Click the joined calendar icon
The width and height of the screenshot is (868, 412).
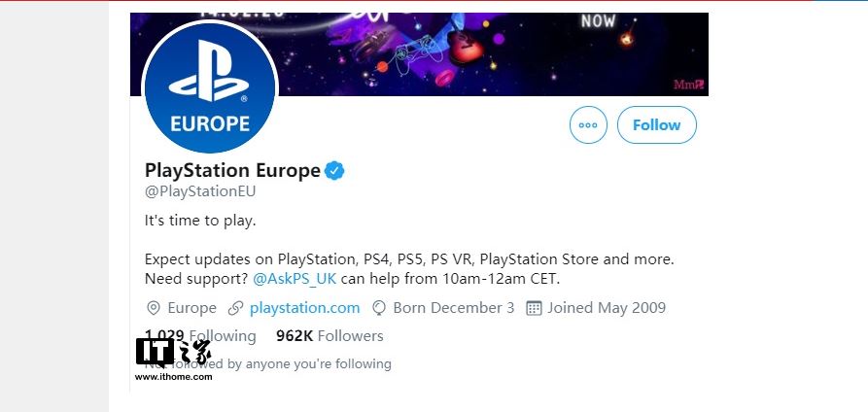pos(533,308)
